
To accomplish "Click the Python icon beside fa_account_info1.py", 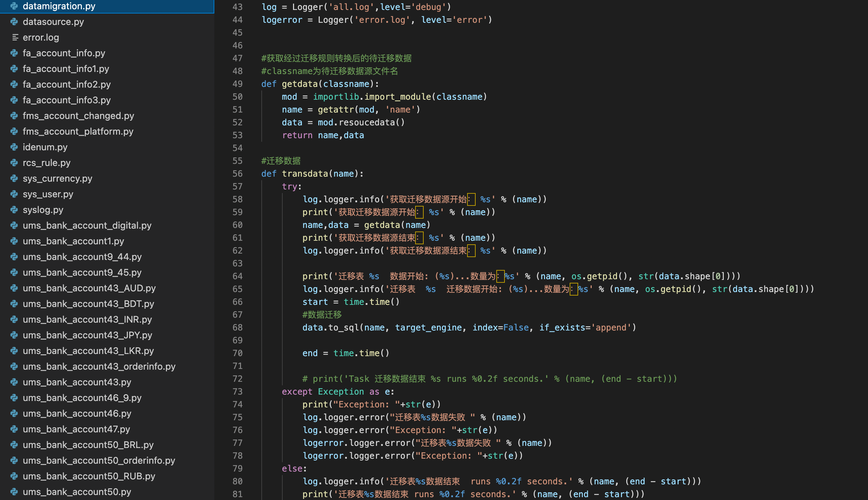I will point(14,69).
